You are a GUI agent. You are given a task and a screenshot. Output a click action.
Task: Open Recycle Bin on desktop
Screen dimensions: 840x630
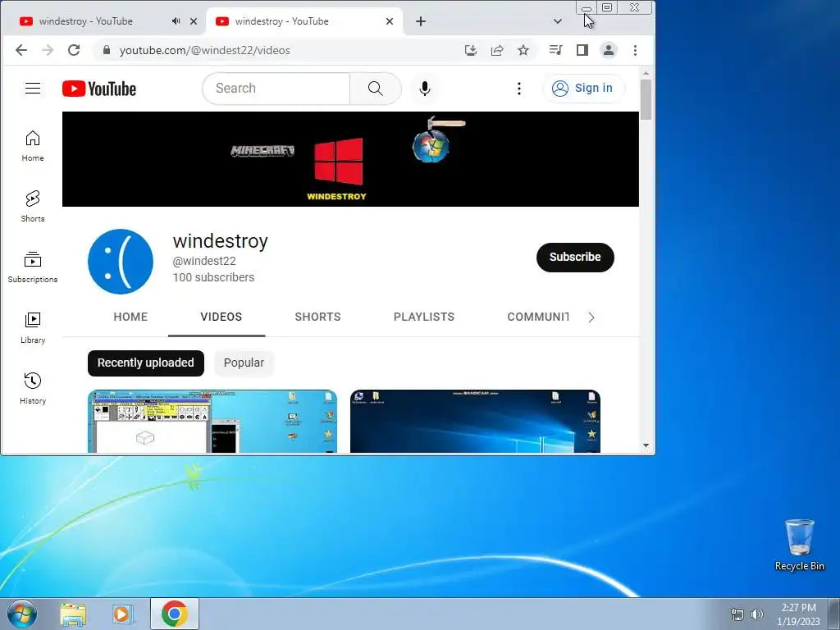[799, 546]
